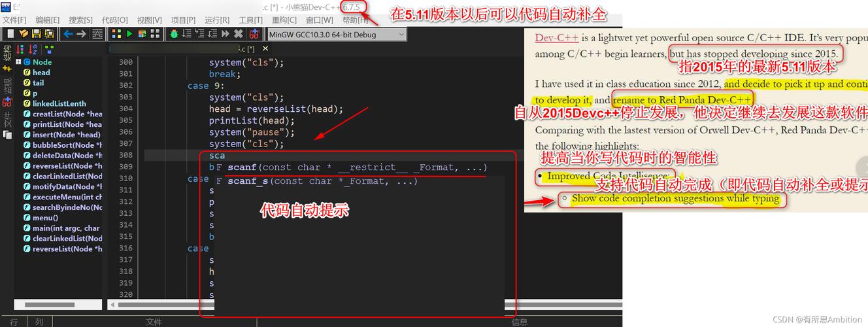Open the 代码[O] menu
The image size is (868, 327).
coord(115,20)
